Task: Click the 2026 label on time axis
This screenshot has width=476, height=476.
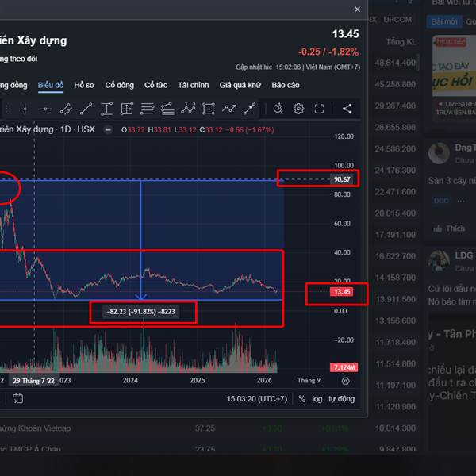Action: [264, 380]
